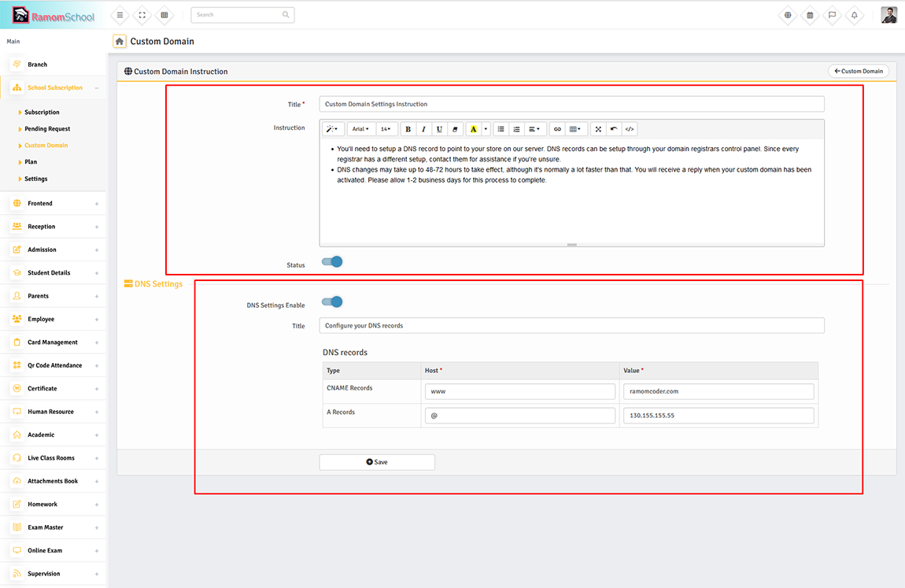Disable the instruction Status switch
The width and height of the screenshot is (905, 588).
click(332, 262)
